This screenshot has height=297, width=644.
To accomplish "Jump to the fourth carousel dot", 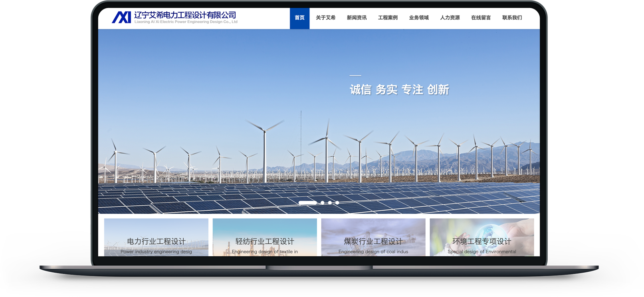I will [337, 203].
